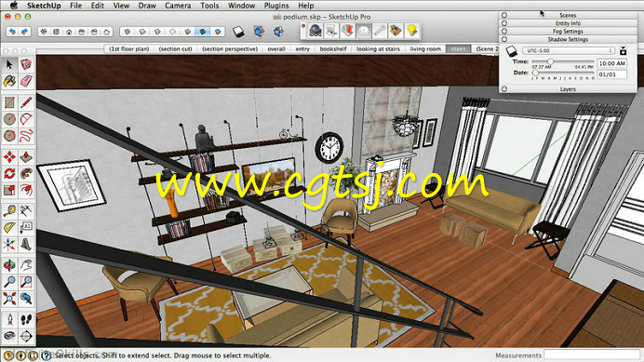Select the Dimension tool
644x362 pixels.
point(26,211)
